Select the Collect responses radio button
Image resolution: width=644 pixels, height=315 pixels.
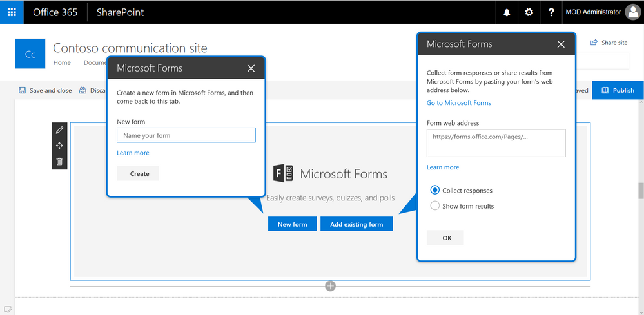point(434,190)
